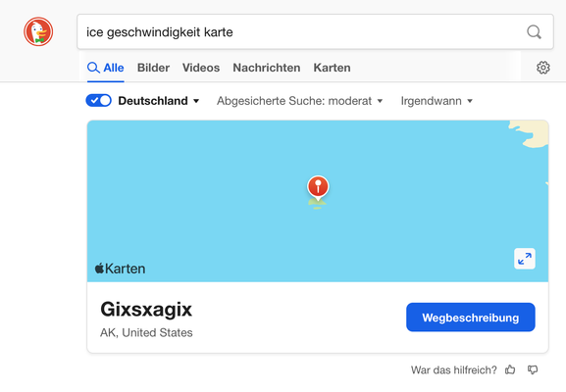Give thumbs down feedback
566x392 pixels.
[533, 369]
